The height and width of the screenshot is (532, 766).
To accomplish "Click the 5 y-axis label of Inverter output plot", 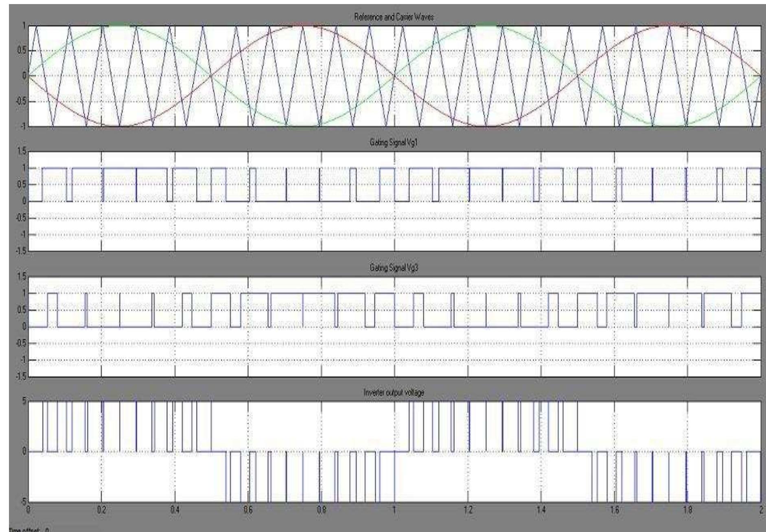I will click(x=24, y=401).
